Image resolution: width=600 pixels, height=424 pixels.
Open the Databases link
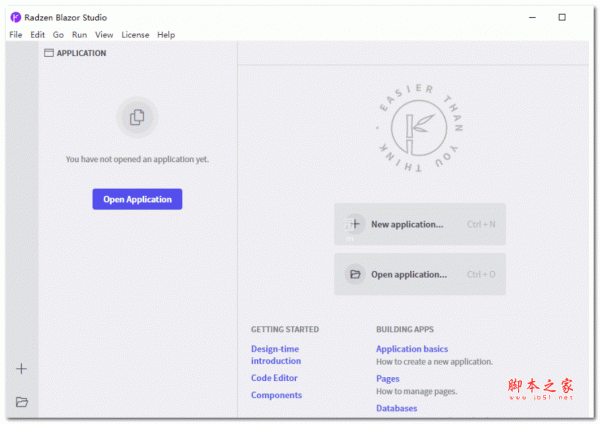pos(396,408)
